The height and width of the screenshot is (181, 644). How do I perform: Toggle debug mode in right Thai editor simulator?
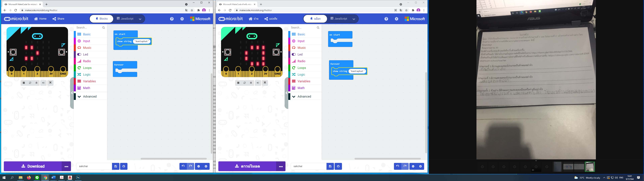(x=251, y=83)
